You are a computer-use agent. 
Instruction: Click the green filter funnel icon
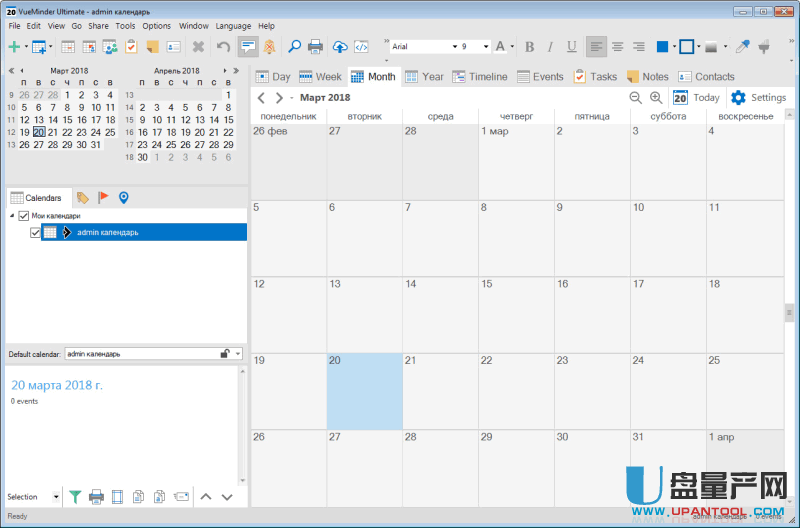point(75,497)
